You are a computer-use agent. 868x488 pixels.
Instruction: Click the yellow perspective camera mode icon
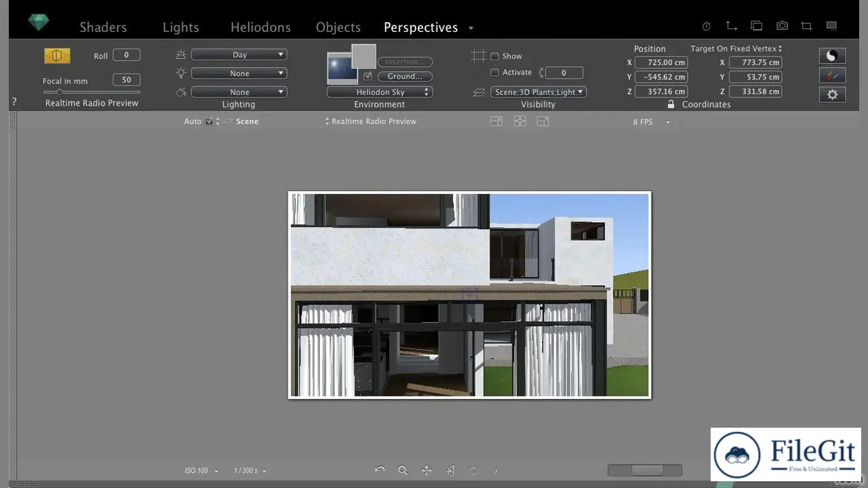coord(57,56)
